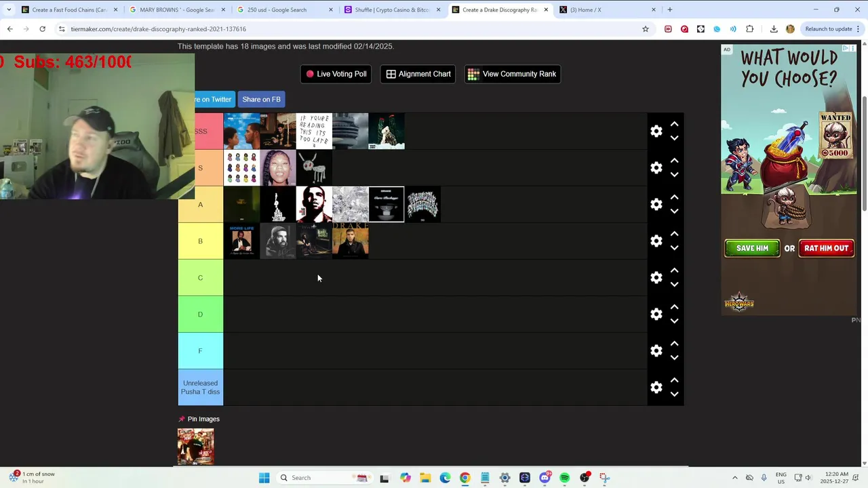The height and width of the screenshot is (488, 868).
Task: Bookmark this page with star icon
Action: point(646,28)
